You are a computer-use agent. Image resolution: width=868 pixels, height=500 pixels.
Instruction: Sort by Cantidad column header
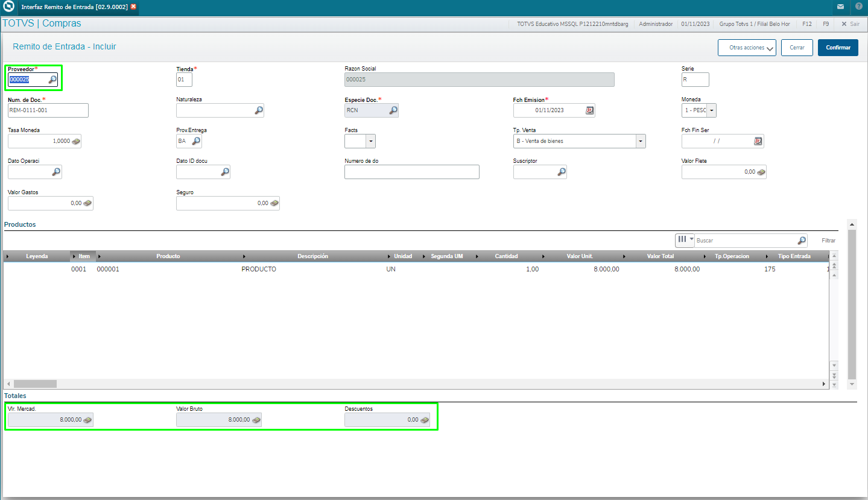(x=506, y=256)
